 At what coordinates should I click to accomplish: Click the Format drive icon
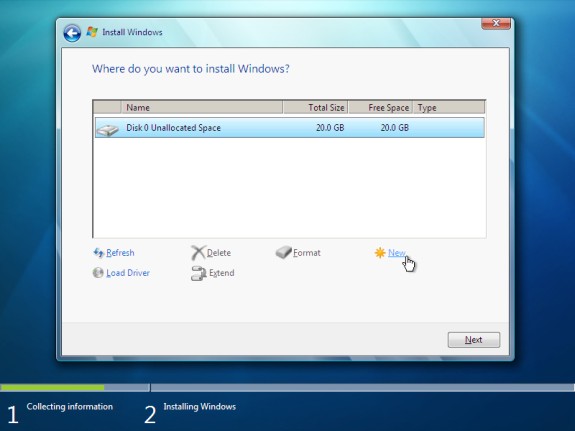pos(283,252)
